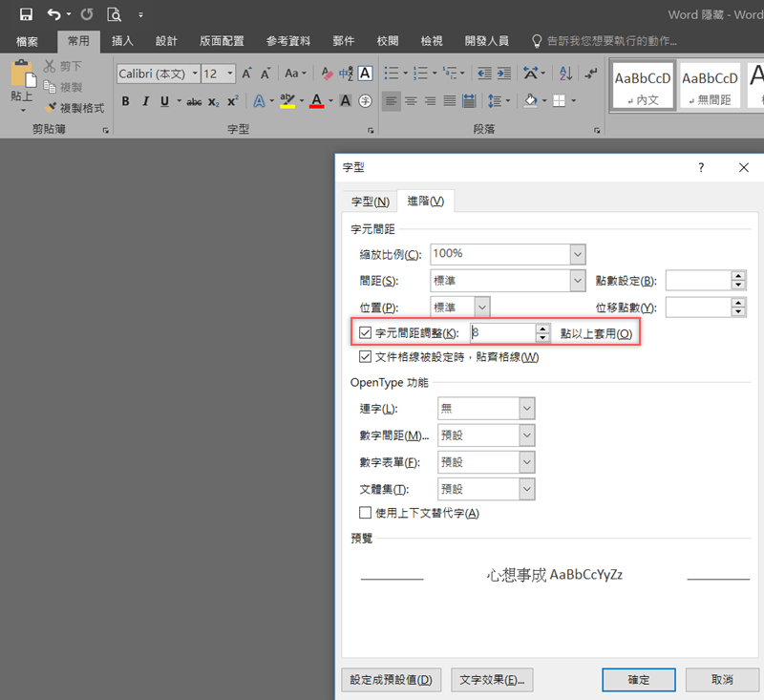Screen dimensions: 764x700
Task: Click the Bold formatting icon
Action: pos(125,101)
